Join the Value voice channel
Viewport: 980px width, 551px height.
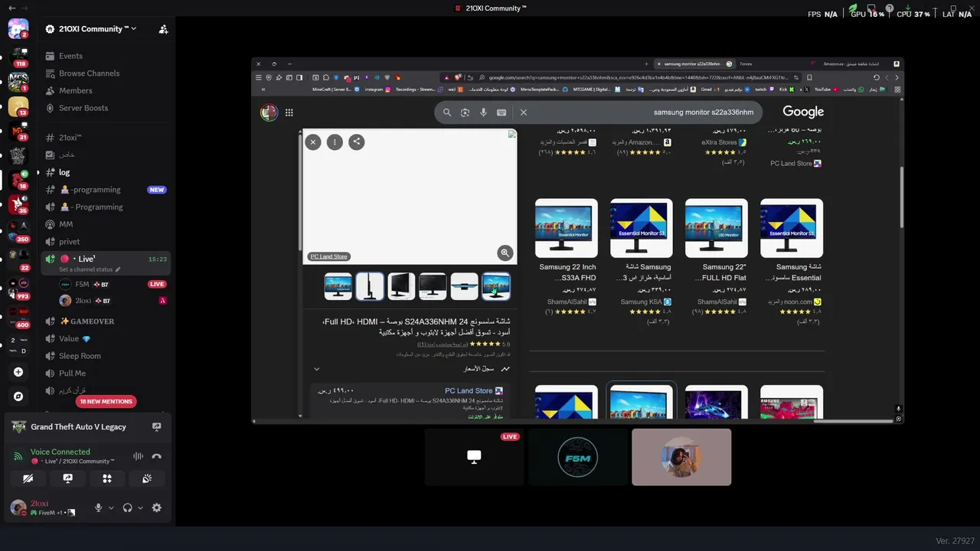(x=106, y=339)
